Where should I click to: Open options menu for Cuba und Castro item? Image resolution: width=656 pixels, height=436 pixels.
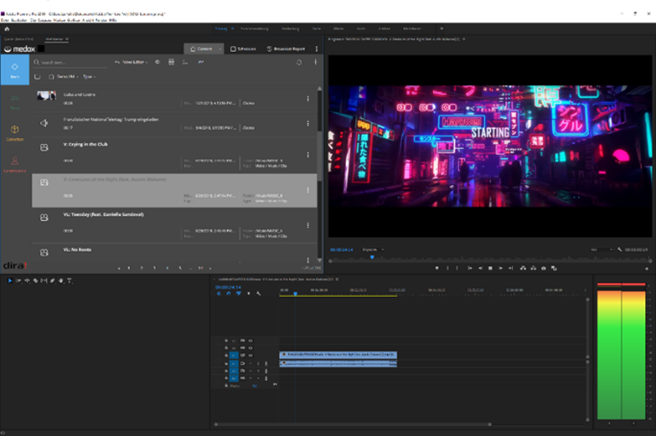click(x=308, y=98)
